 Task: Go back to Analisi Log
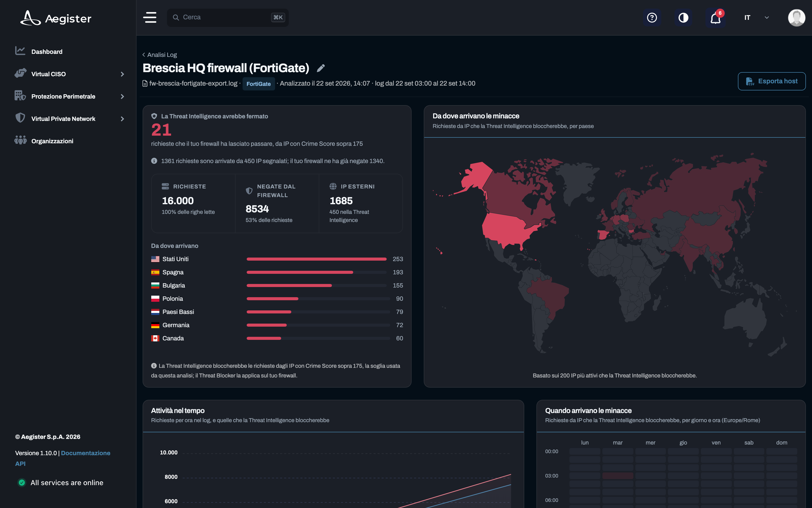[x=160, y=55]
